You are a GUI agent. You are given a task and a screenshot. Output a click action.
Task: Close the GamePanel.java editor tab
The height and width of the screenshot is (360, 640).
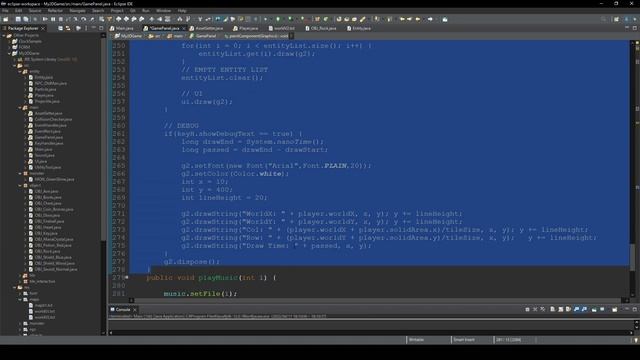pos(183,28)
